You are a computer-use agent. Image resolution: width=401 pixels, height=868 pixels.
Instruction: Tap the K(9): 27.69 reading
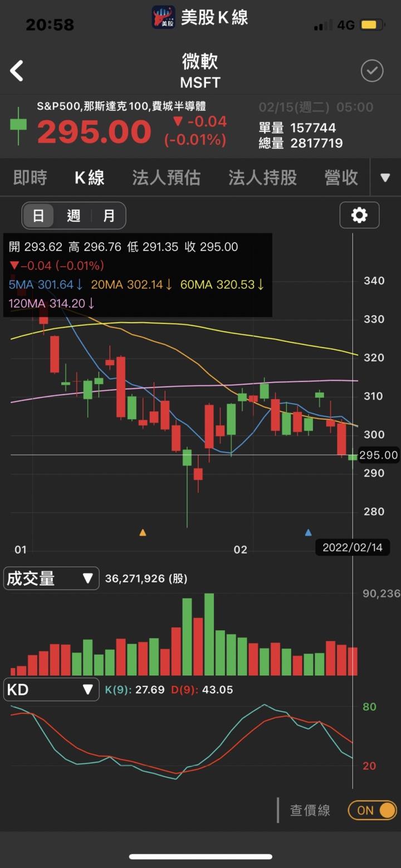tap(135, 690)
